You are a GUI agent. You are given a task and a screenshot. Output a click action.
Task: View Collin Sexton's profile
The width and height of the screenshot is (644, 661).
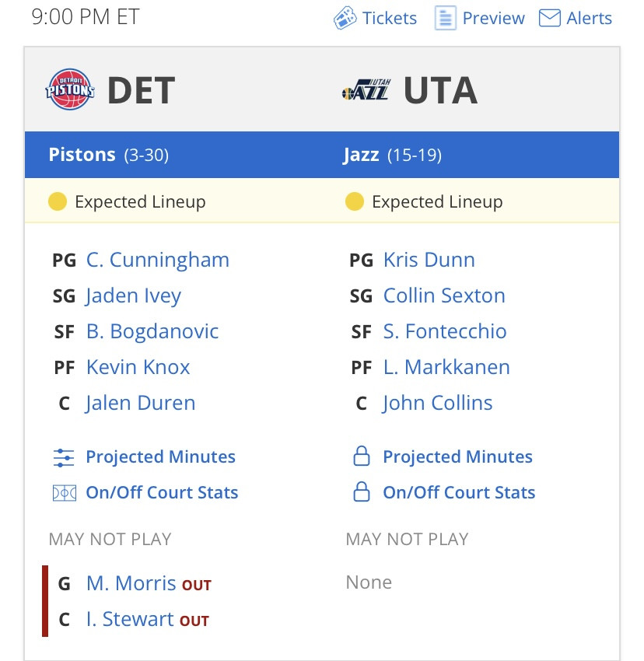444,296
